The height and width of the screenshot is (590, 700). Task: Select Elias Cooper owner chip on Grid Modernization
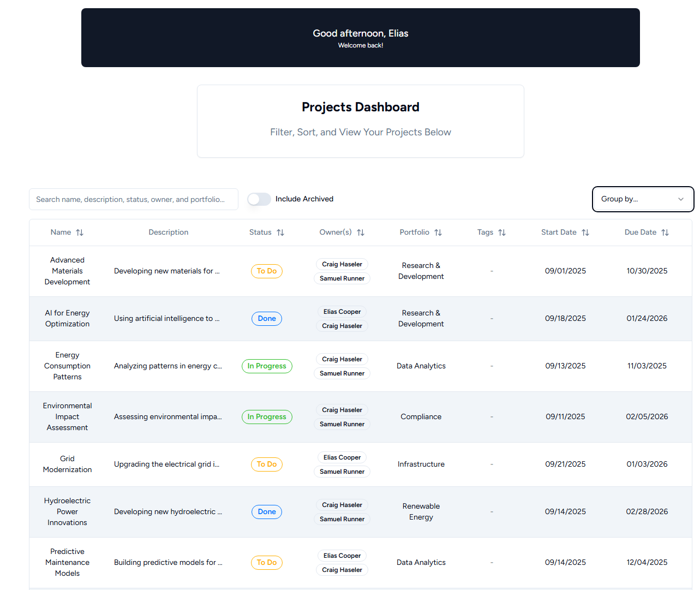[342, 457]
